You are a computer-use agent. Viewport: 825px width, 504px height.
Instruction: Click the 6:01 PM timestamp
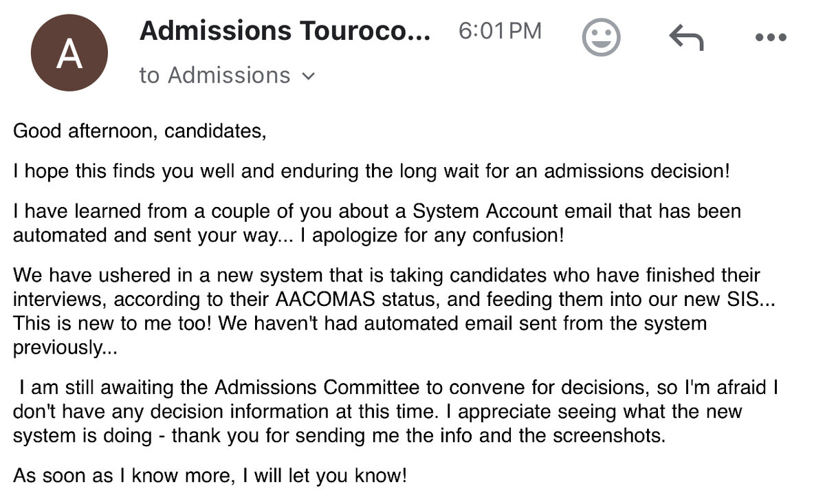point(500,31)
